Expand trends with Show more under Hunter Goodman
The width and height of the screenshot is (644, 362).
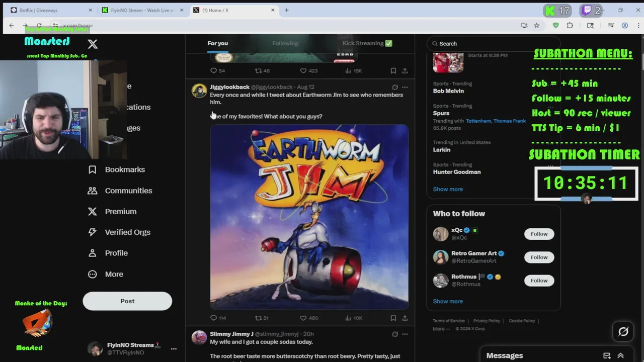pos(448,189)
